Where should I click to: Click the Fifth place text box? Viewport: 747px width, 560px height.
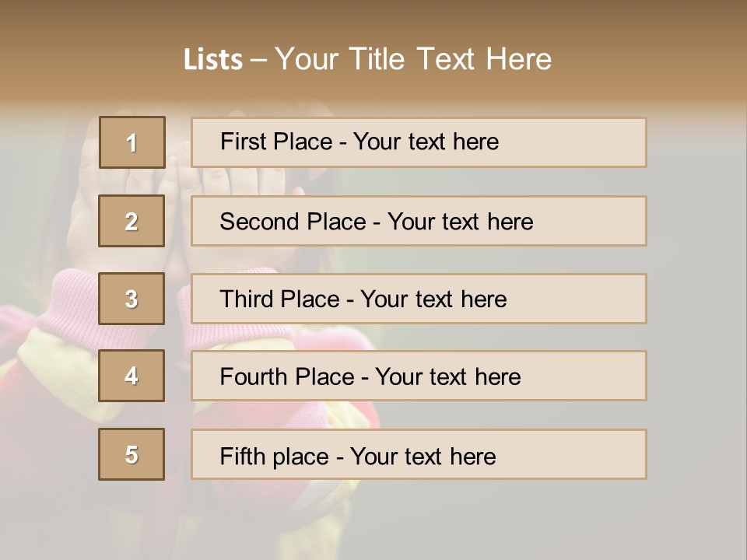tap(419, 454)
